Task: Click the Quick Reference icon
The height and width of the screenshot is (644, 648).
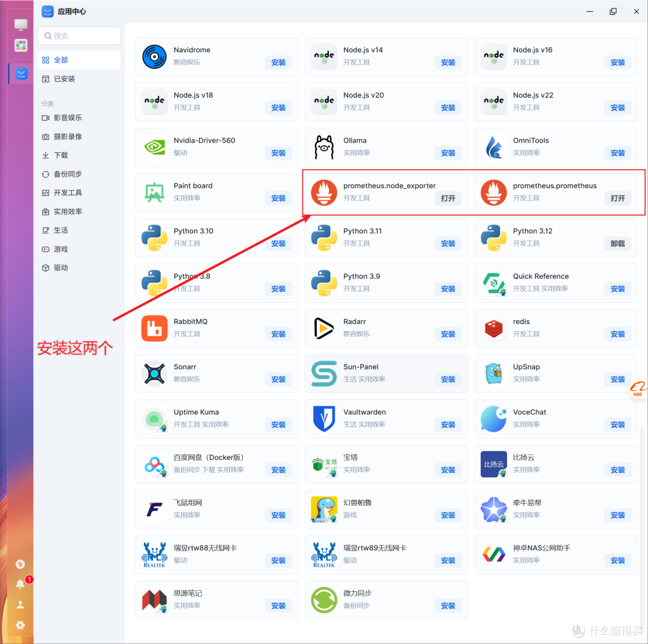Action: [494, 283]
